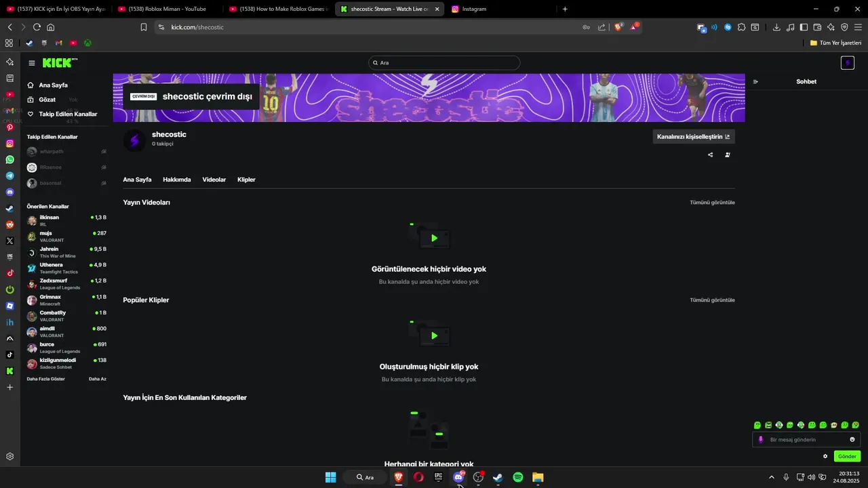Open Jahrein recommended channel
The image size is (868, 488).
point(66,252)
